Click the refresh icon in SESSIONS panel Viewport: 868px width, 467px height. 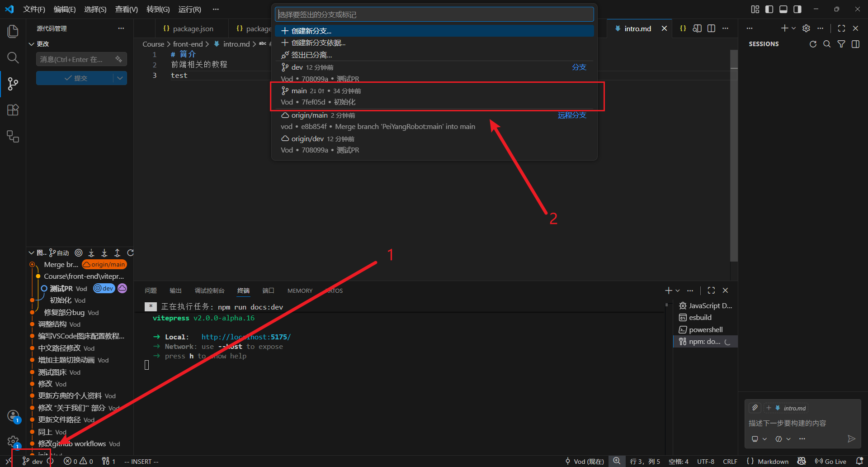coord(813,44)
